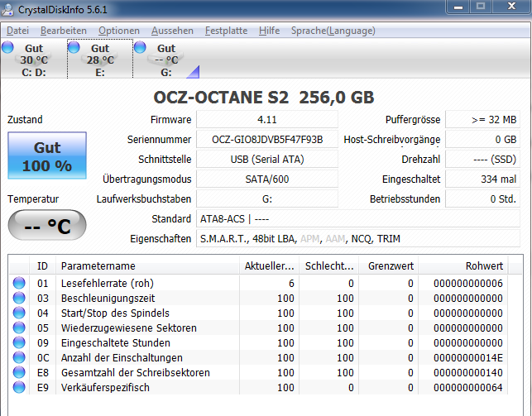Click the Schlecht... column header
Image resolution: width=532 pixels, height=416 pixels.
329,266
